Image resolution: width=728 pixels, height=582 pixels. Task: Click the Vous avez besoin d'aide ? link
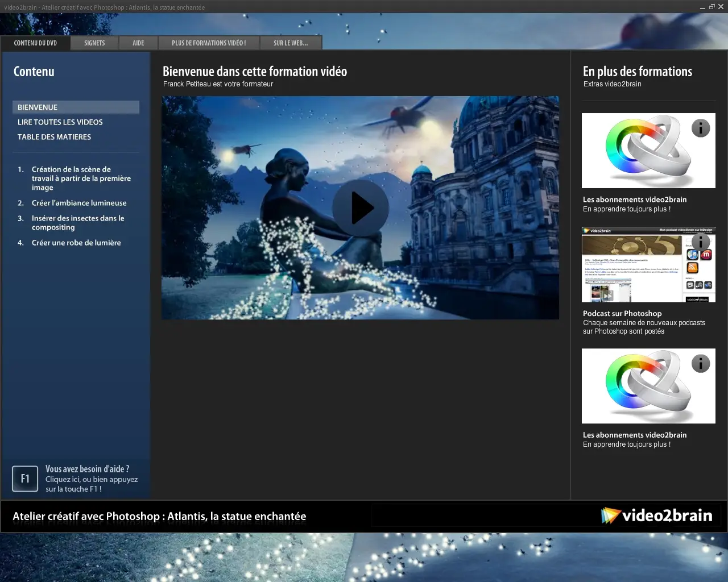pyautogui.click(x=88, y=469)
